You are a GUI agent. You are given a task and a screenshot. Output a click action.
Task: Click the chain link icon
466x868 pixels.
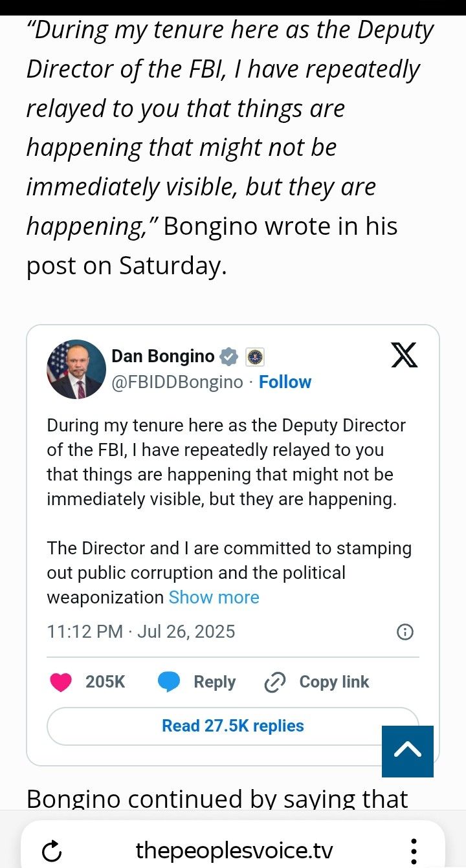276,682
